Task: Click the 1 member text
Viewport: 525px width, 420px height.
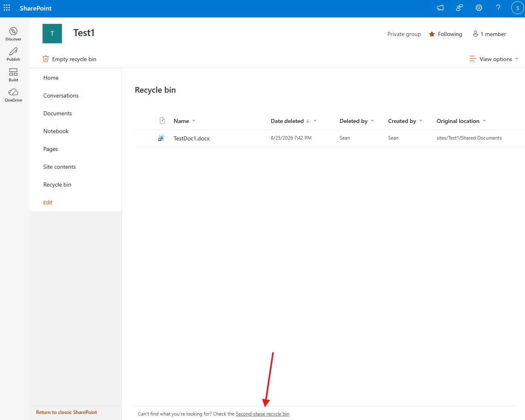Action: (493, 34)
